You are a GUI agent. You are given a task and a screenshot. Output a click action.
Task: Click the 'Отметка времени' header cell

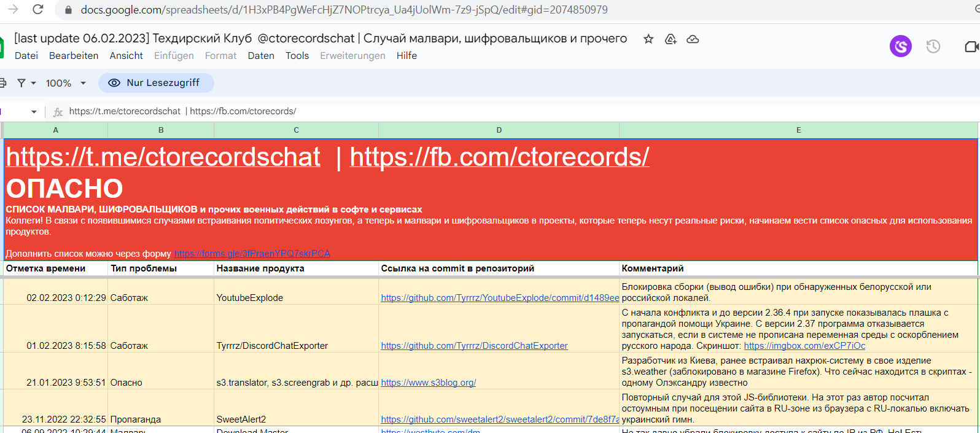click(x=56, y=268)
